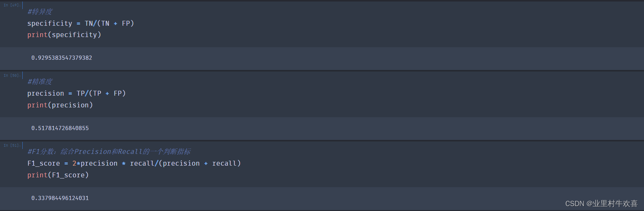Click 2*precision in the F1_score formula

point(95,163)
